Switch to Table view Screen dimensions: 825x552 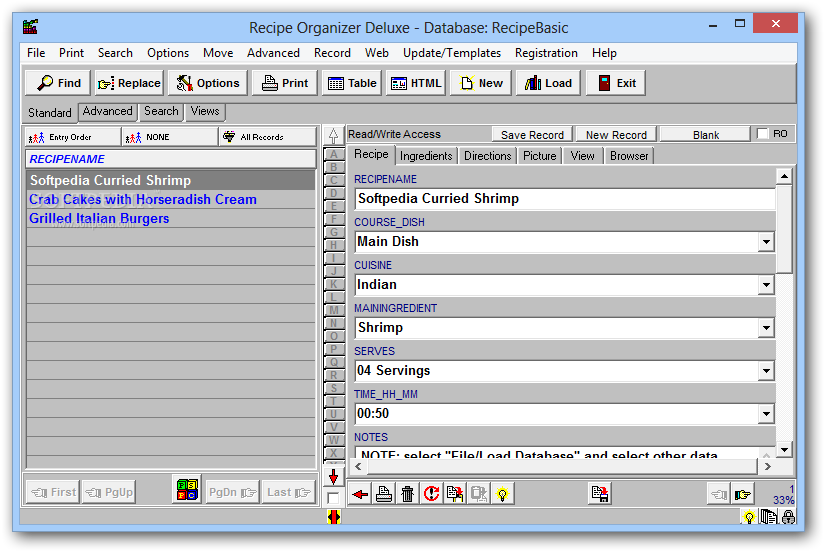pos(351,83)
